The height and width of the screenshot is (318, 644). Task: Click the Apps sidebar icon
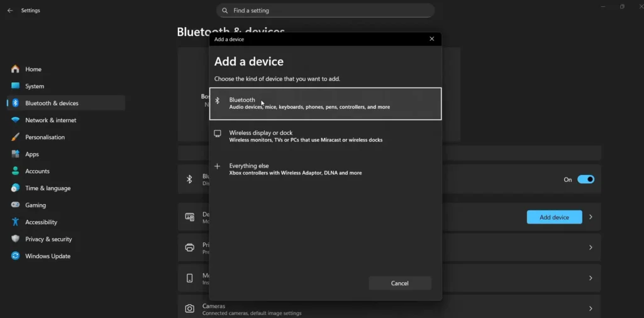(x=15, y=154)
